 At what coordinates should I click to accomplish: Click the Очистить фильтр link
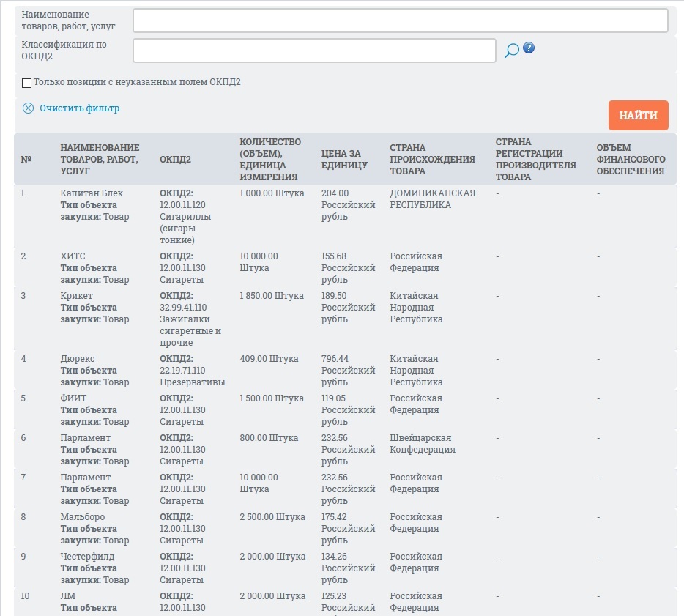coord(79,108)
